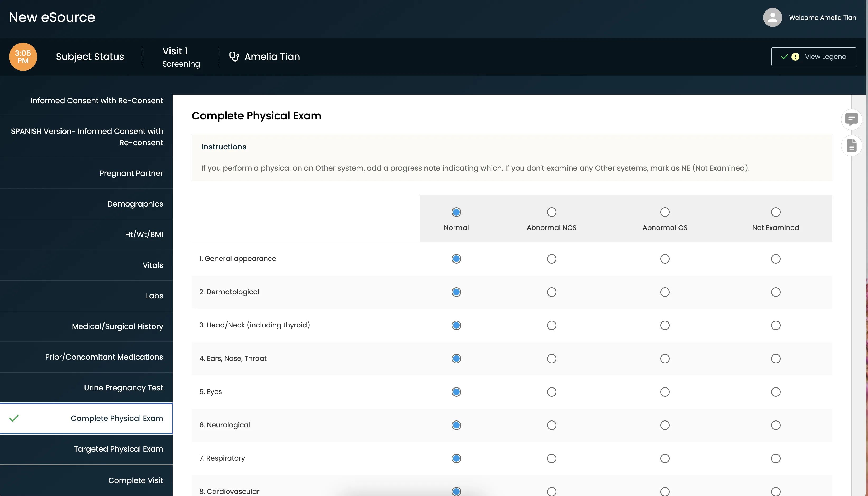The image size is (868, 496).
Task: Click Welcome Amelia Tian
Action: (x=822, y=18)
